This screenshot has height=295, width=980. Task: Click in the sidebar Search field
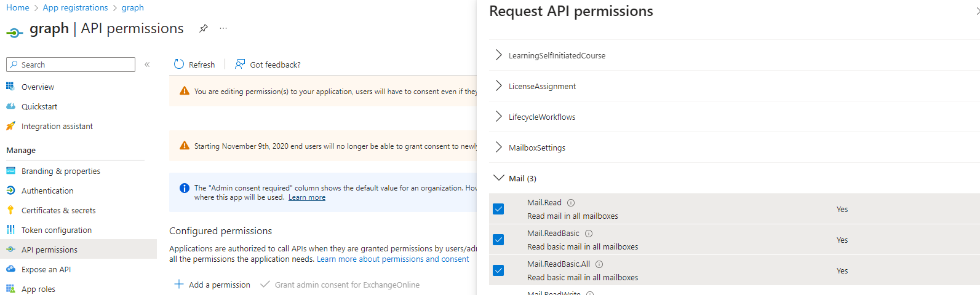pos(71,65)
